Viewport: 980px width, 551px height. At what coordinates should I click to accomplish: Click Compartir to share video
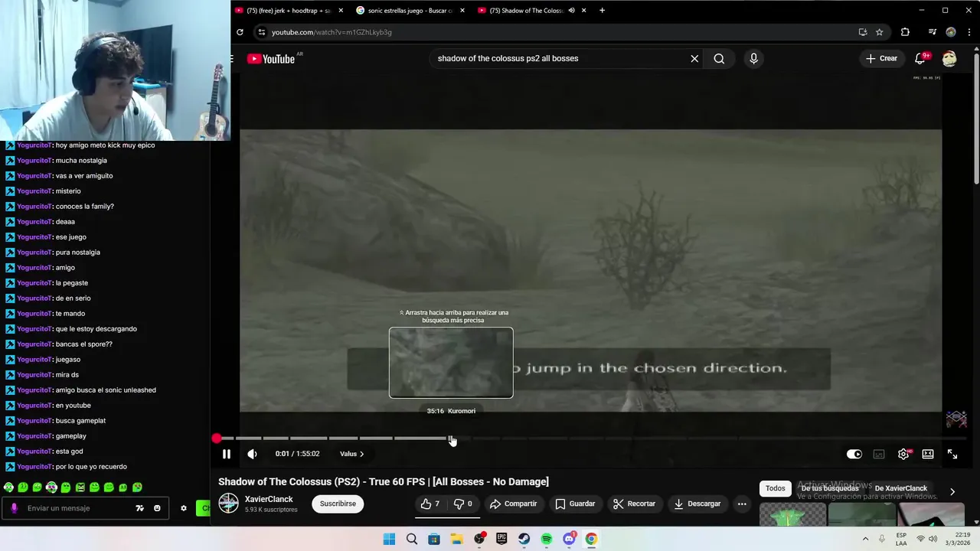click(x=513, y=504)
